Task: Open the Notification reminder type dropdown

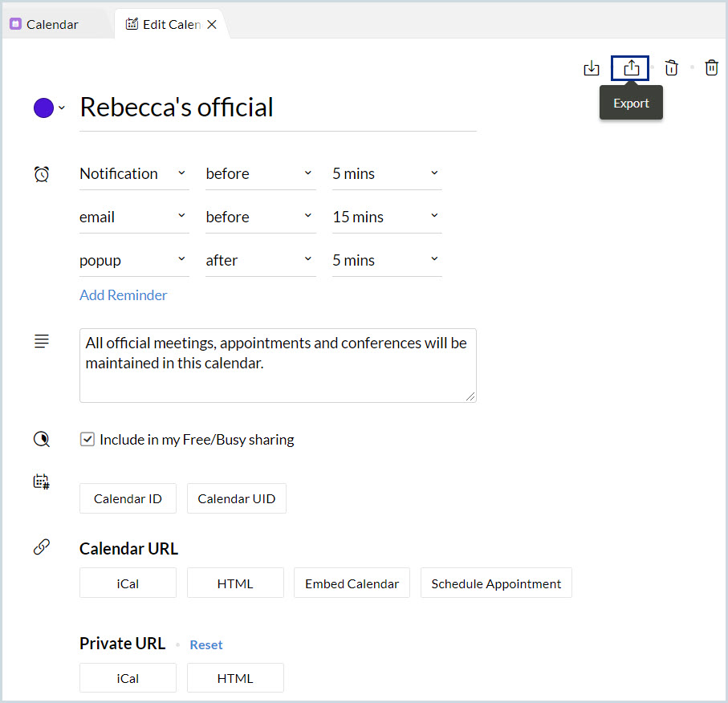Action: [134, 174]
